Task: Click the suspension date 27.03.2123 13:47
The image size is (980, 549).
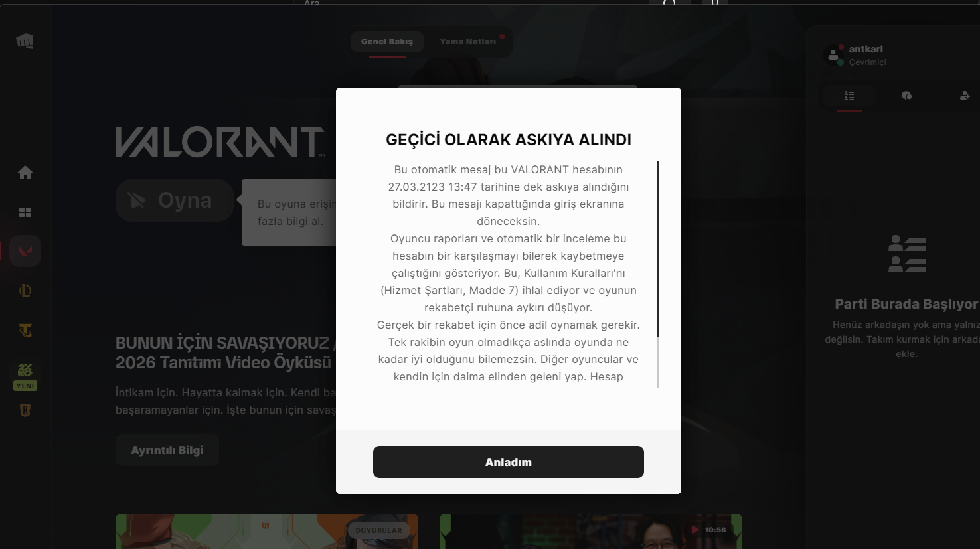Action: (433, 187)
